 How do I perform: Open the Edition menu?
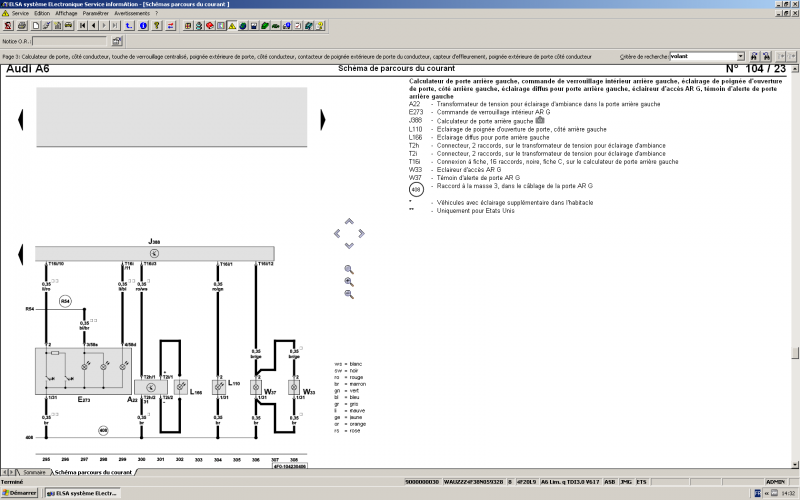point(42,13)
